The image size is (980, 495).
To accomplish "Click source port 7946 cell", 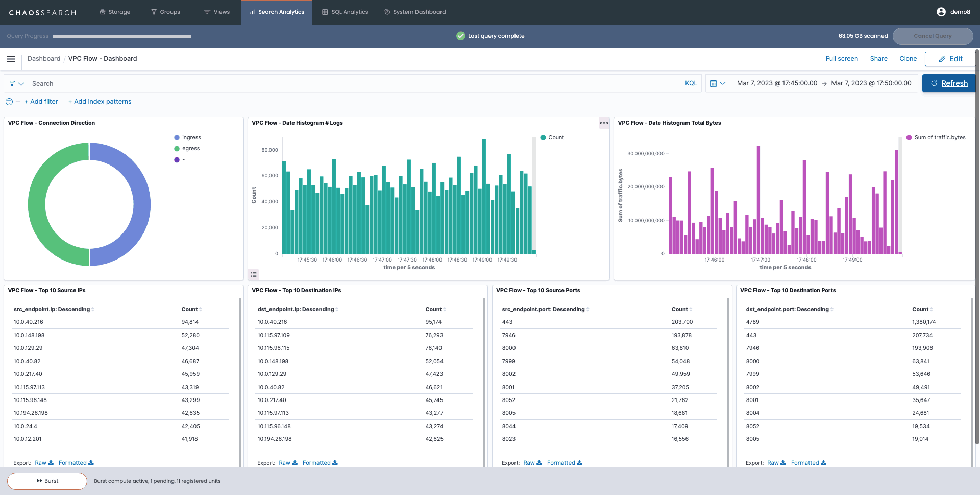I will click(508, 336).
